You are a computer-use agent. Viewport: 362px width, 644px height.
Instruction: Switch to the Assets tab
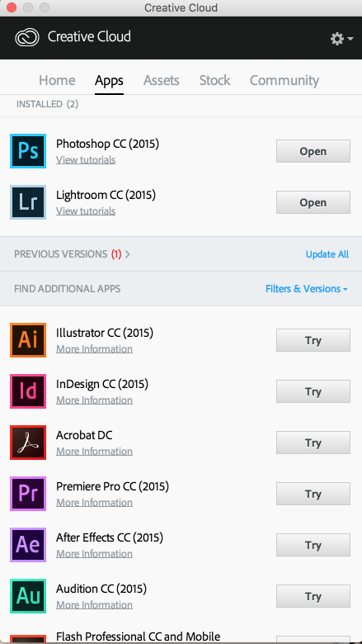click(161, 80)
